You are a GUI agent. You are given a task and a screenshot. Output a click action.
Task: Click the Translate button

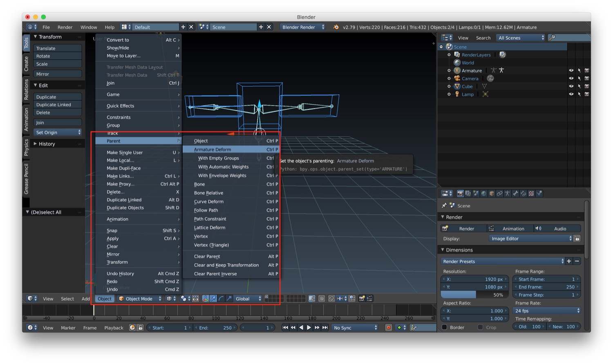[57, 48]
